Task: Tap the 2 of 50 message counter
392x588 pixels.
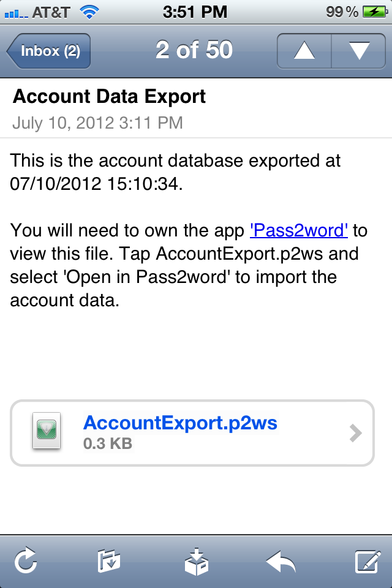Action: coord(194,50)
